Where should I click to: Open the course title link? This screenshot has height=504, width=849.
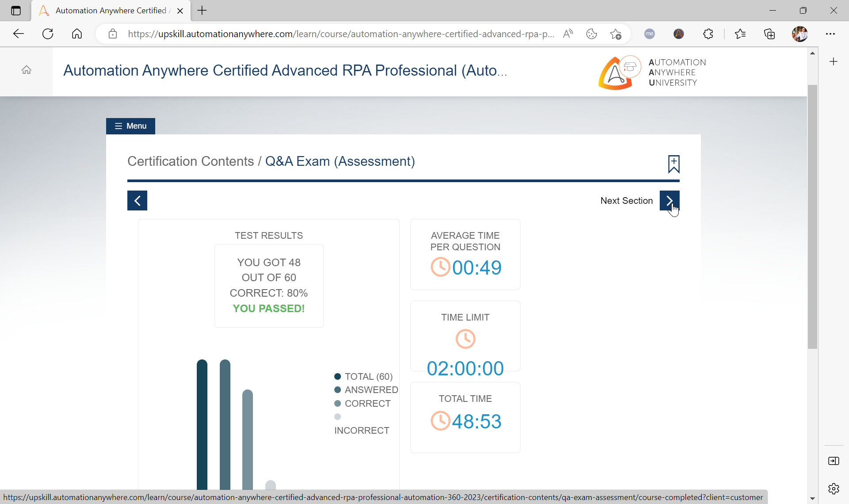285,70
